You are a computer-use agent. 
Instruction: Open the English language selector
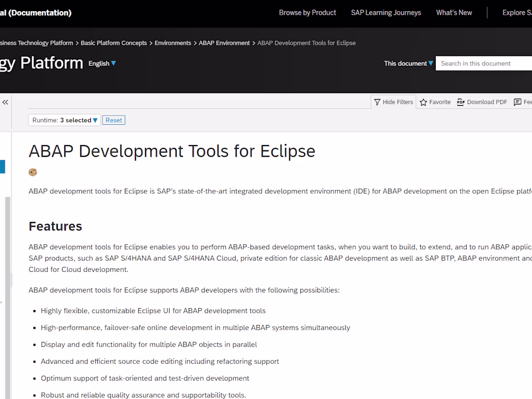click(102, 63)
